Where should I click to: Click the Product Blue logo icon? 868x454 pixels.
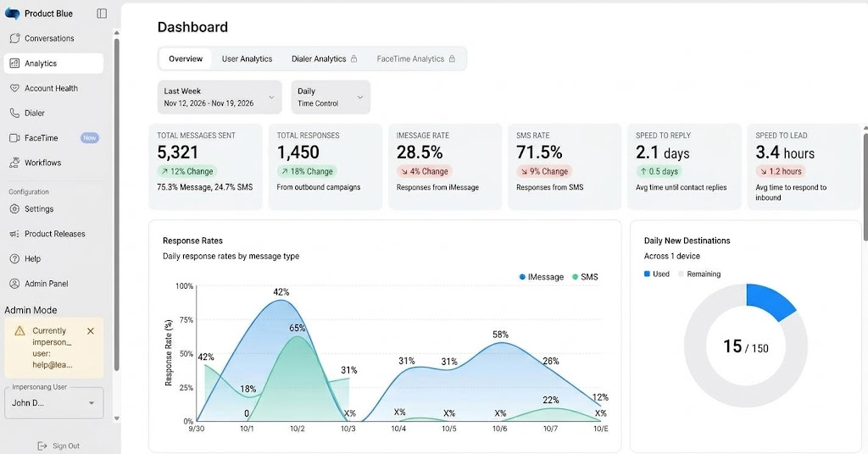click(x=12, y=14)
